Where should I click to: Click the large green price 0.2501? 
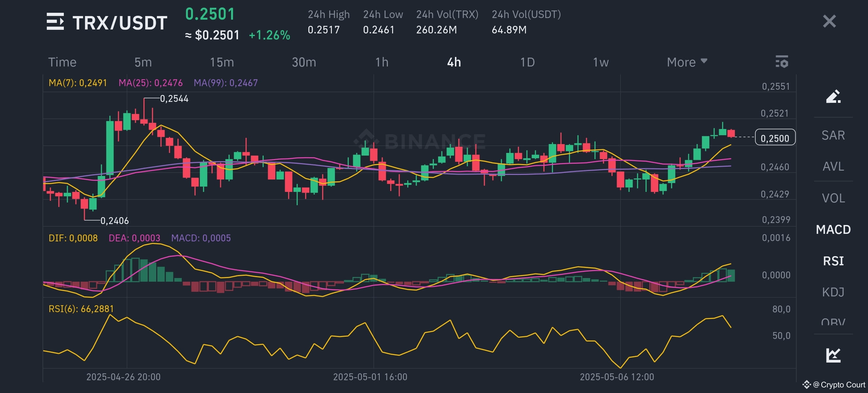pyautogui.click(x=209, y=14)
